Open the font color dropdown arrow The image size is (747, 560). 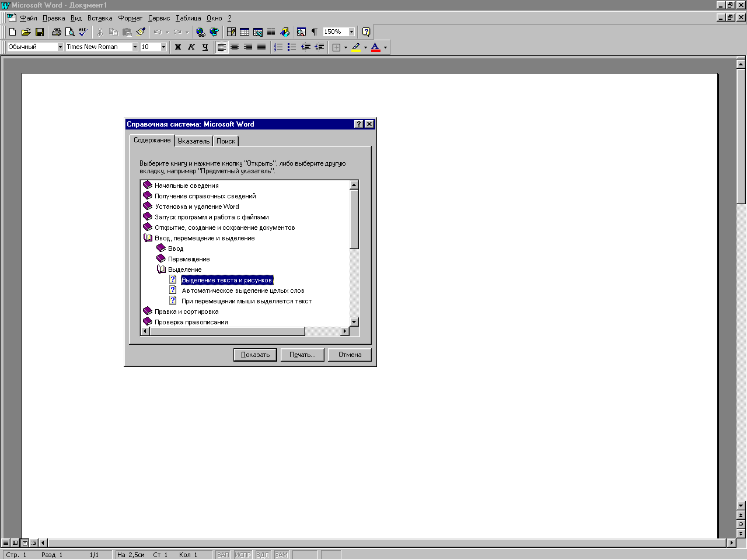click(385, 47)
